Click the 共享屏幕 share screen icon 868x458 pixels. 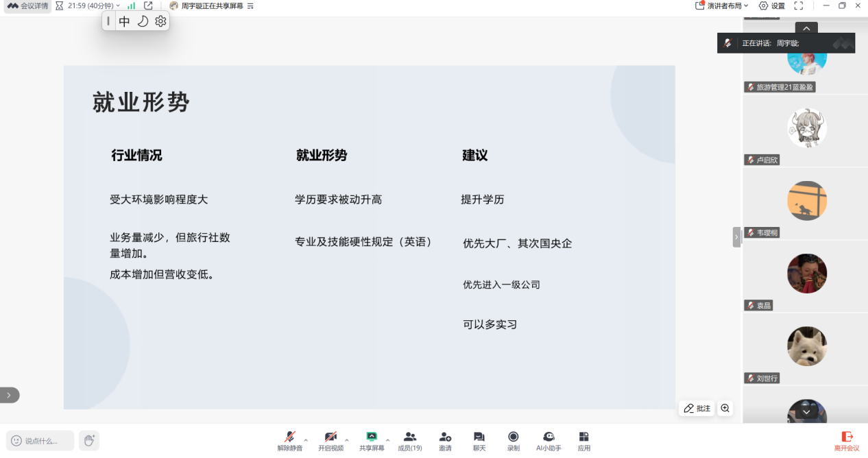[x=372, y=439]
